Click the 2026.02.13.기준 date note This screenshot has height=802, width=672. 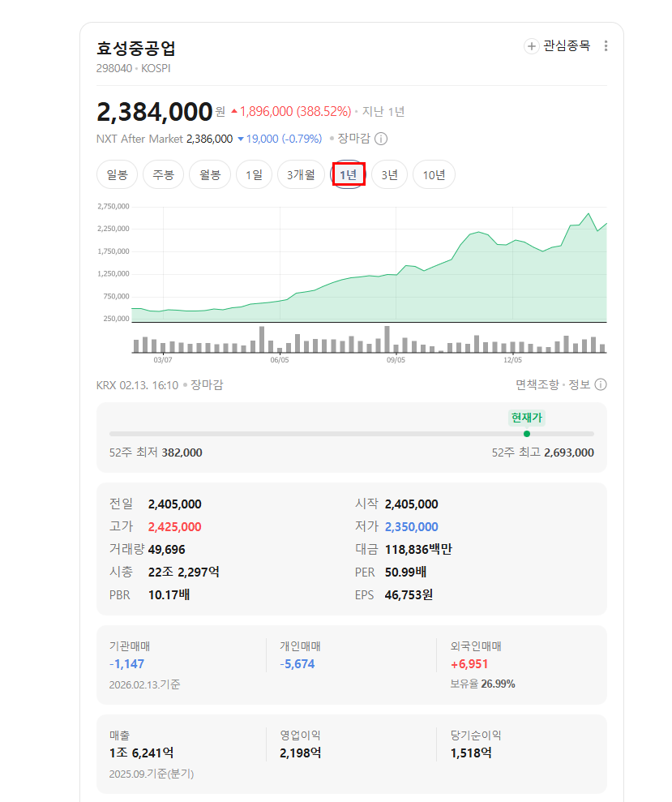[145, 685]
